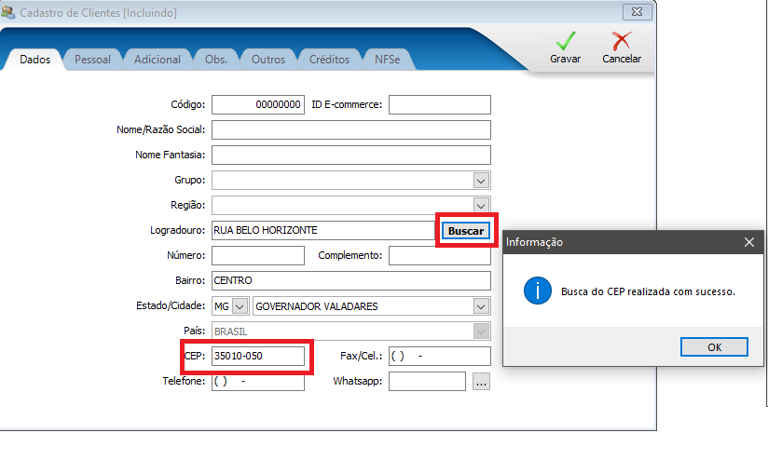Click the red Cancelar X icon
Viewport: 768px width, 460px height.
[x=621, y=42]
